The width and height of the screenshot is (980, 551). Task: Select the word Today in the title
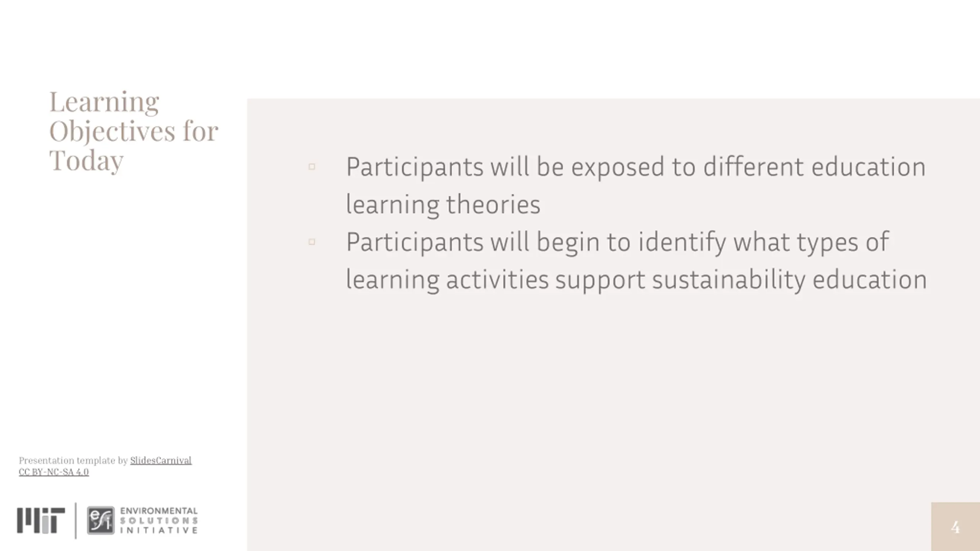[86, 161]
